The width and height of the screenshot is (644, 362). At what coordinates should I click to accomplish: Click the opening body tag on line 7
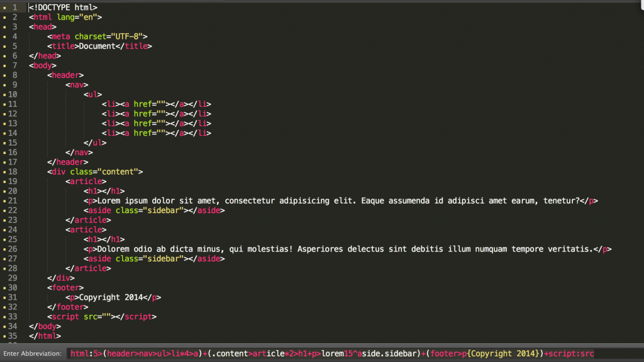click(43, 65)
